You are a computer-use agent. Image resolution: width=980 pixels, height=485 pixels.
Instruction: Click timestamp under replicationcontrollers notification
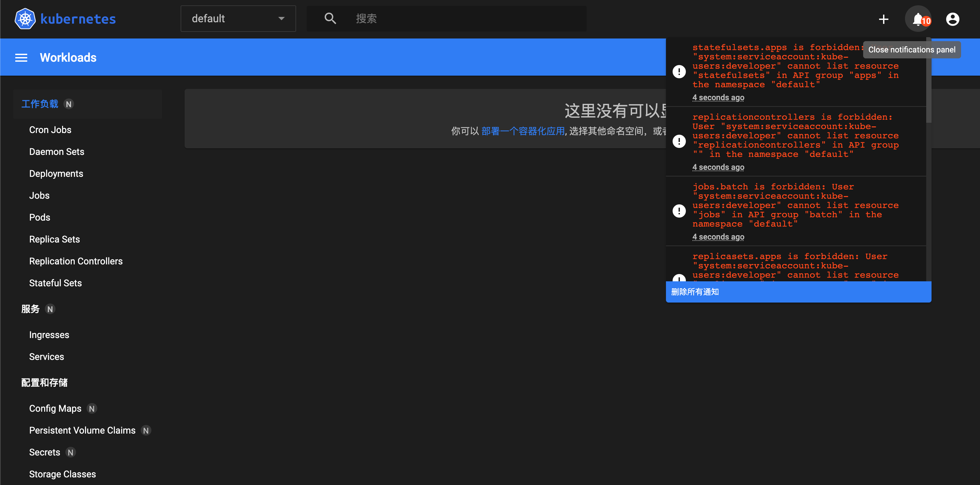pyautogui.click(x=718, y=167)
